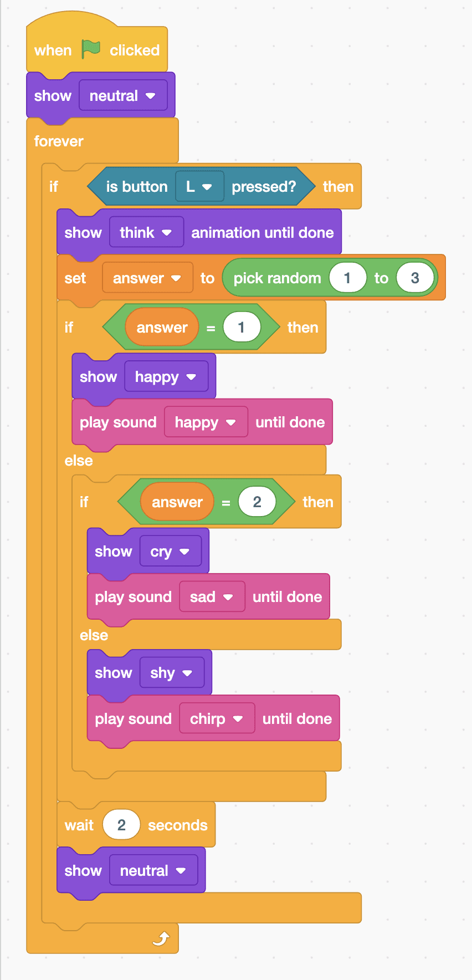Click the wait seconds value field

coord(121,825)
